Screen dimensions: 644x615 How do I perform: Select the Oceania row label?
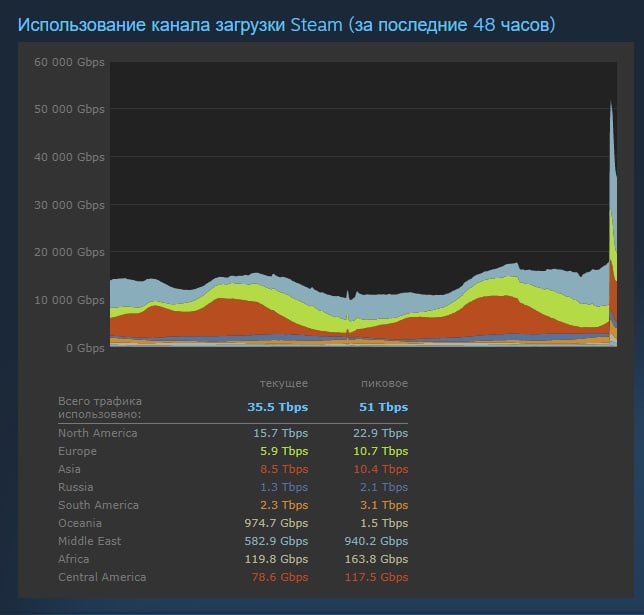point(80,523)
